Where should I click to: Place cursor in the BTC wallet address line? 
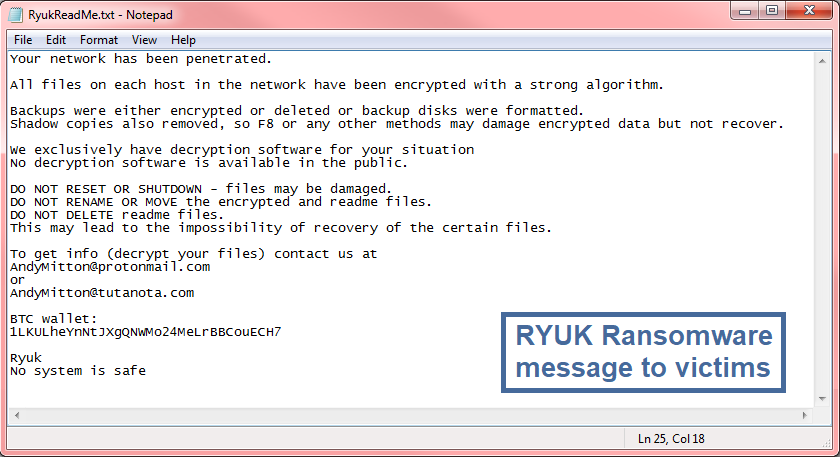point(145,332)
